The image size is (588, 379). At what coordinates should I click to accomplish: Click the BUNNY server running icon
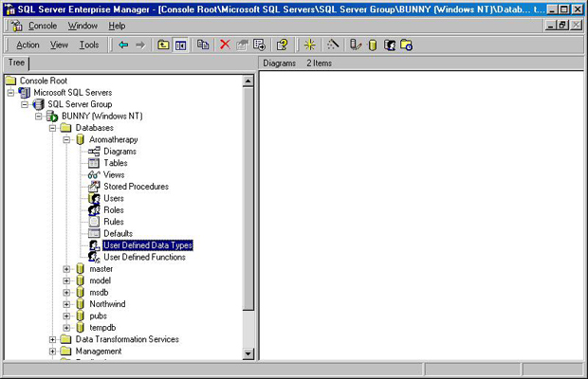pos(52,117)
